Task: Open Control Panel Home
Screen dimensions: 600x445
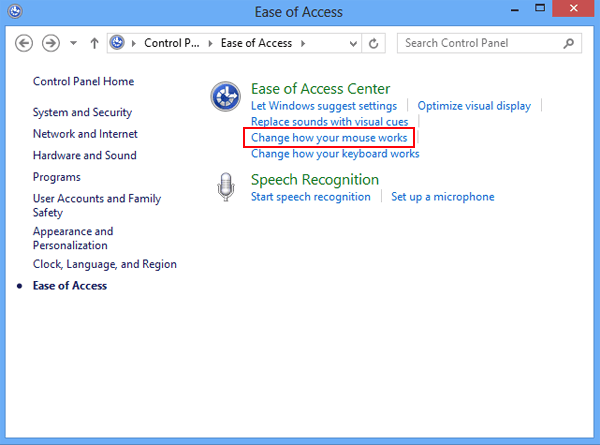Action: click(83, 81)
